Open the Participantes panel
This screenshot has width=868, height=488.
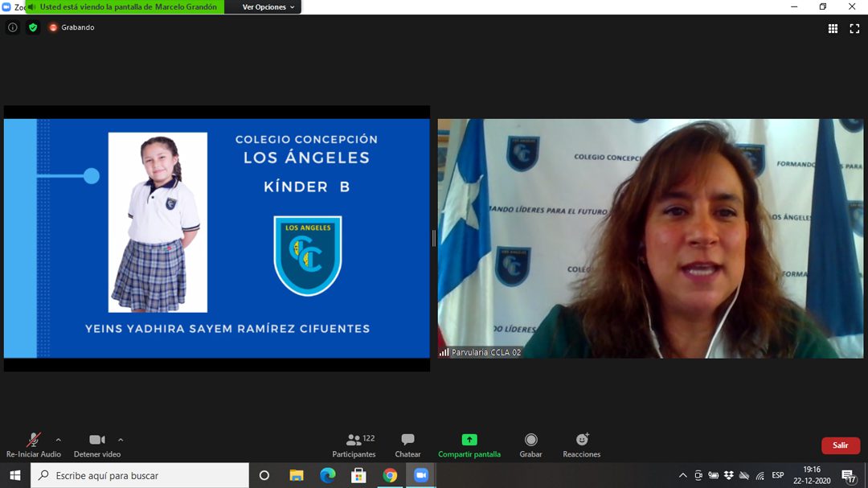click(354, 445)
